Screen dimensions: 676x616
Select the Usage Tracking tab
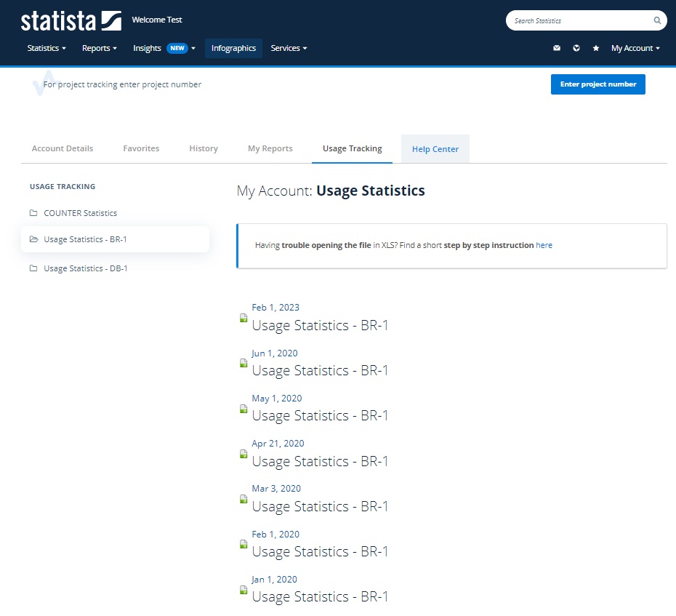pos(353,148)
